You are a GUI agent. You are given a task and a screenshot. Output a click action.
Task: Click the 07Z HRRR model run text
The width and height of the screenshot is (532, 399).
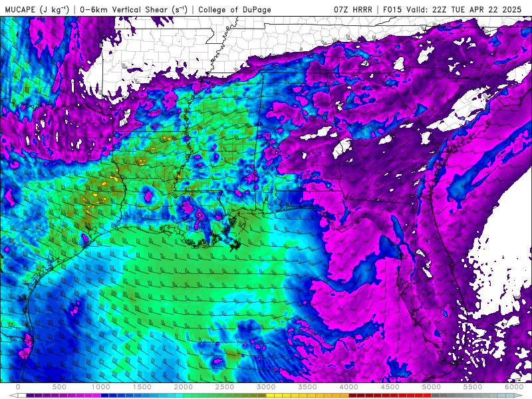(353, 9)
